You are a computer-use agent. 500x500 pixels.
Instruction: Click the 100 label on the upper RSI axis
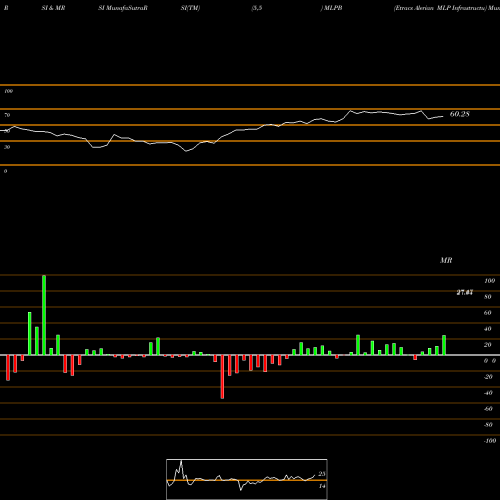(8, 91)
